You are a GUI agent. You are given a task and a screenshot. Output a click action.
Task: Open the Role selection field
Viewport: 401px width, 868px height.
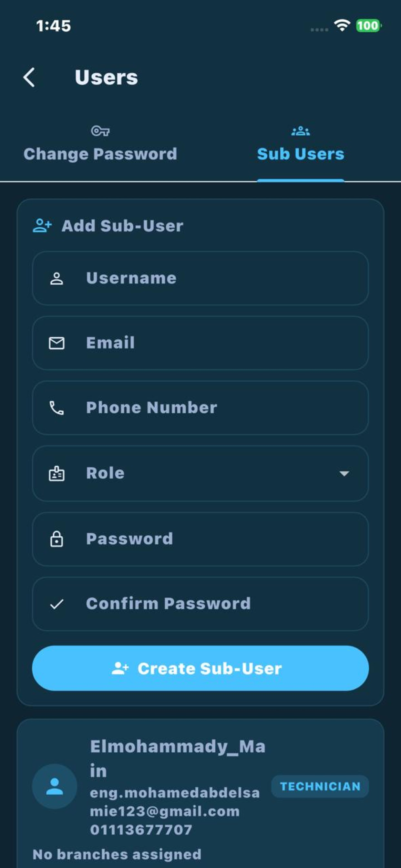pyautogui.click(x=200, y=473)
